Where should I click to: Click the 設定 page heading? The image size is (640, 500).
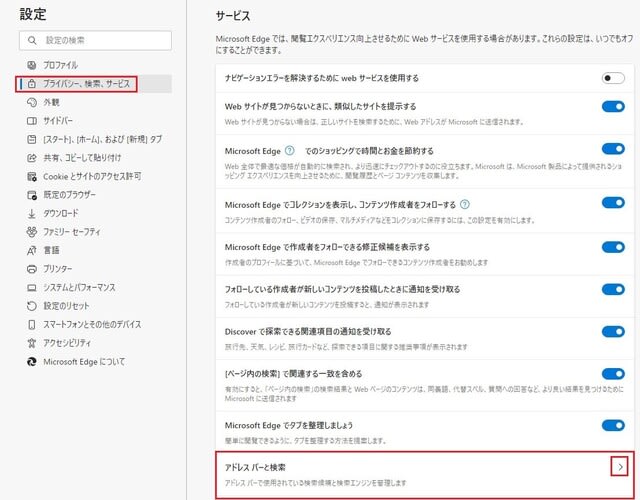click(x=33, y=14)
